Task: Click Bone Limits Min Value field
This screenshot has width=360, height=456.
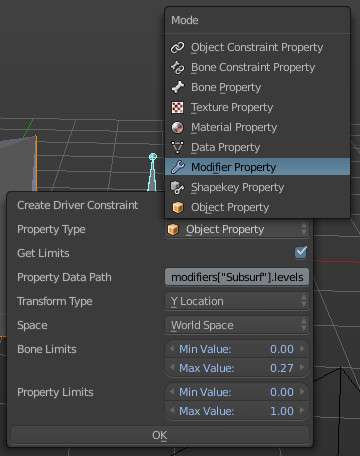Action: tap(237, 349)
